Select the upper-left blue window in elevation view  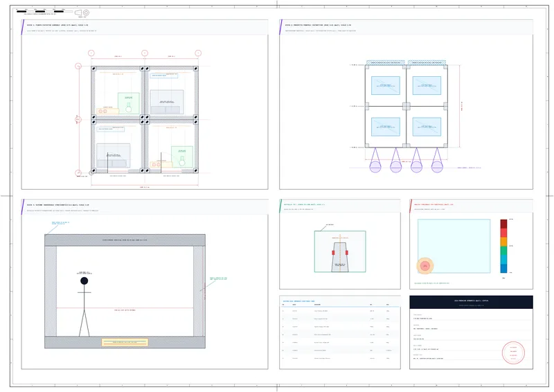[386, 85]
